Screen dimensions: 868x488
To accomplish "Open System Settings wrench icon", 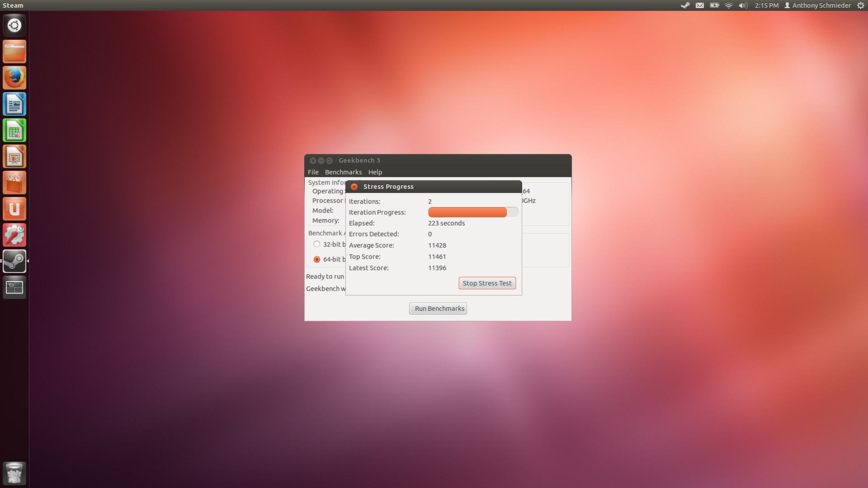I will (x=14, y=235).
